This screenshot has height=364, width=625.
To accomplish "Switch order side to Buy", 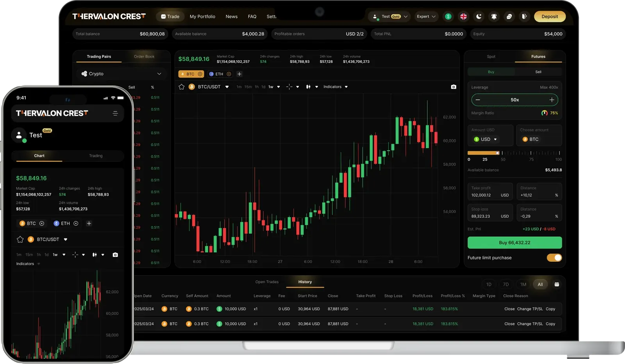I will [491, 72].
